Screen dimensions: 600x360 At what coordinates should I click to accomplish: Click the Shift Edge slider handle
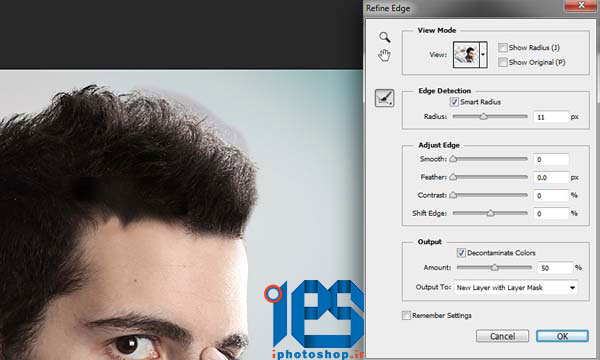tap(491, 213)
